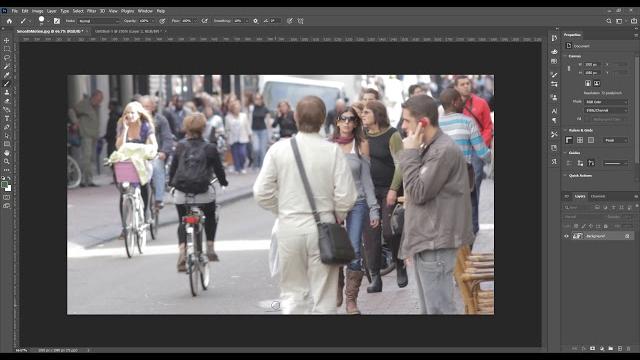Image resolution: width=640 pixels, height=360 pixels.
Task: Add layer mask icon
Action: pyautogui.click(x=593, y=349)
